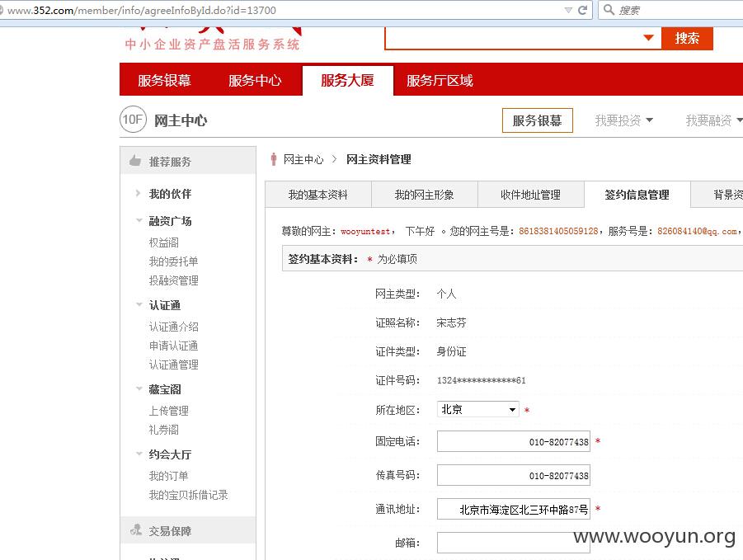743x560 pixels.
Task: Open the 所在地区 北京 dropdown
Action: tap(477, 409)
